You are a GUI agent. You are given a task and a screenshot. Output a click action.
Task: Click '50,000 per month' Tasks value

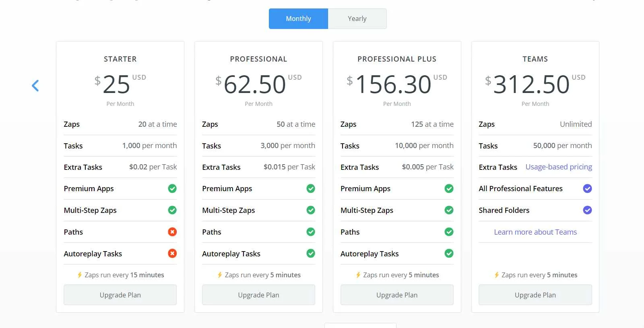point(563,145)
